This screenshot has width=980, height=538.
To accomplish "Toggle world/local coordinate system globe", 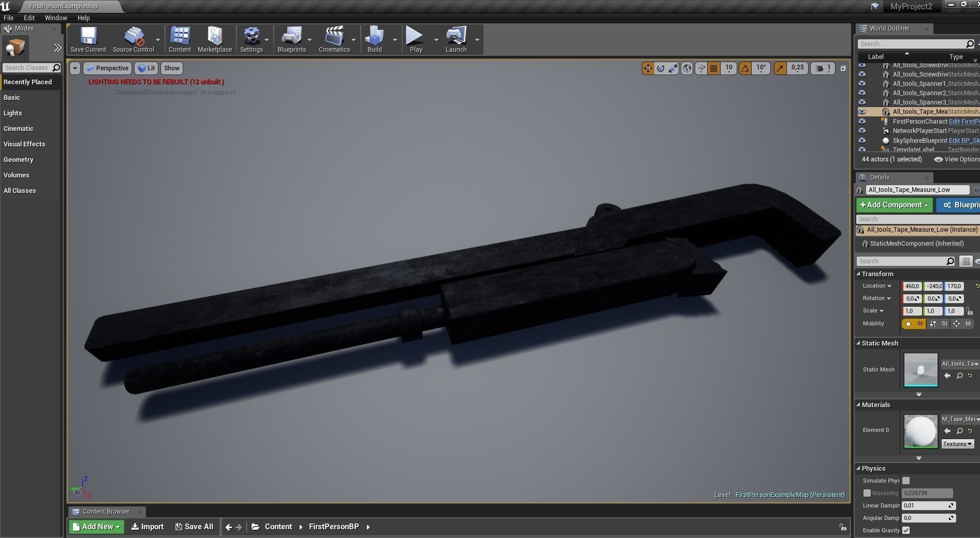I will [x=687, y=68].
